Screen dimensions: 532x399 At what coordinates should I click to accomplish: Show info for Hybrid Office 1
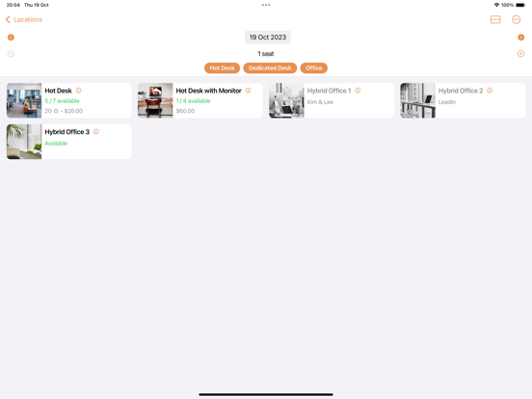tap(358, 91)
